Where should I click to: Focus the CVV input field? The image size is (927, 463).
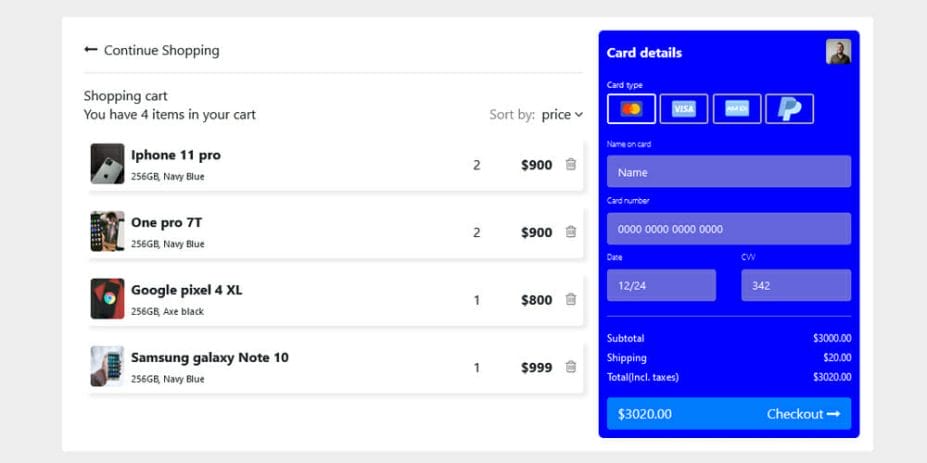pos(796,285)
